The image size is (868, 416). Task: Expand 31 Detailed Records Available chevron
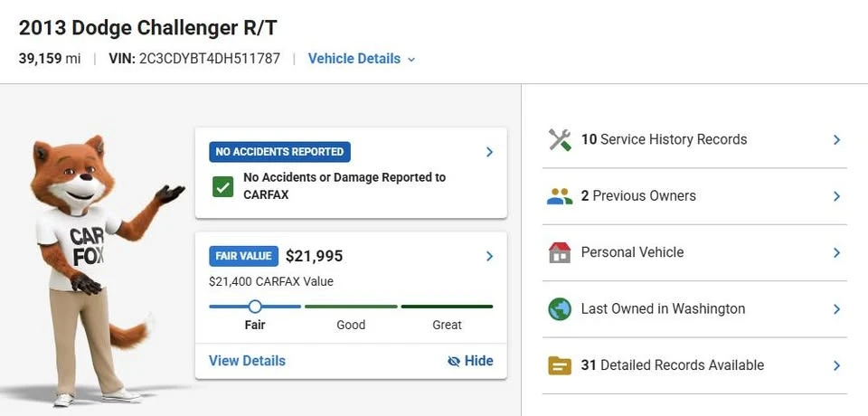(x=837, y=365)
